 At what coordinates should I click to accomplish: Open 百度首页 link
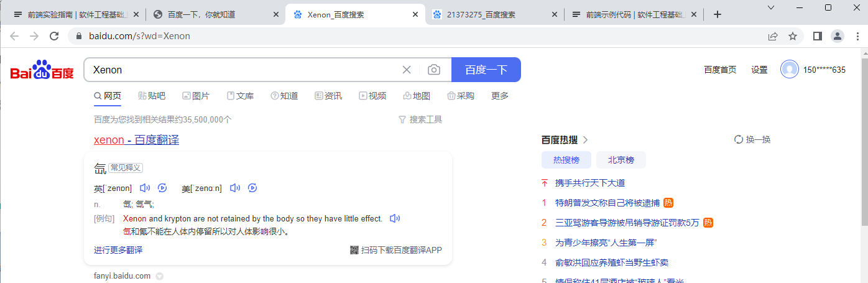coord(720,70)
